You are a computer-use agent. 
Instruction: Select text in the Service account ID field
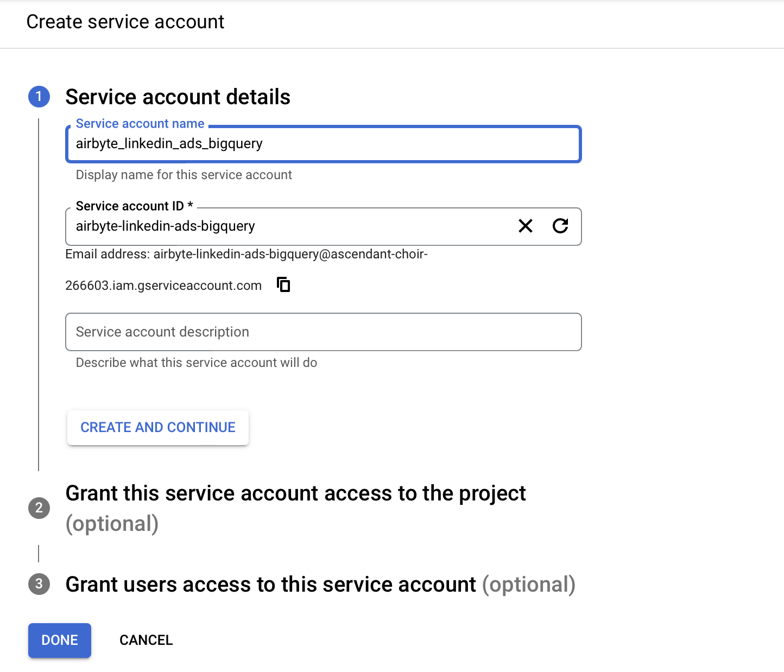(x=271, y=226)
